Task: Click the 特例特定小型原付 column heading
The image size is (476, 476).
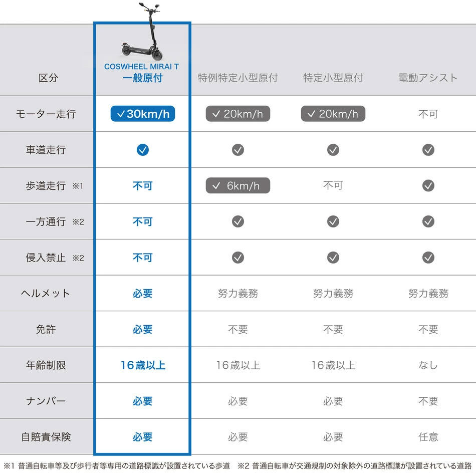Action: tap(237, 78)
